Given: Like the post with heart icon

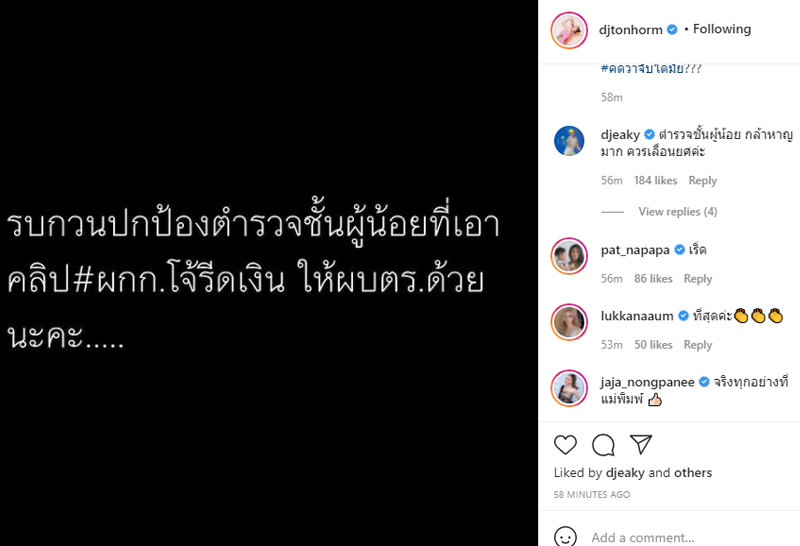Looking at the screenshot, I should (x=565, y=445).
